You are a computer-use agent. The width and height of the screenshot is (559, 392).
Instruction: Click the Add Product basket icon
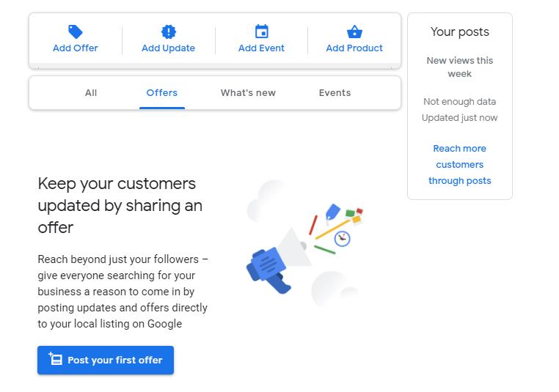click(354, 32)
